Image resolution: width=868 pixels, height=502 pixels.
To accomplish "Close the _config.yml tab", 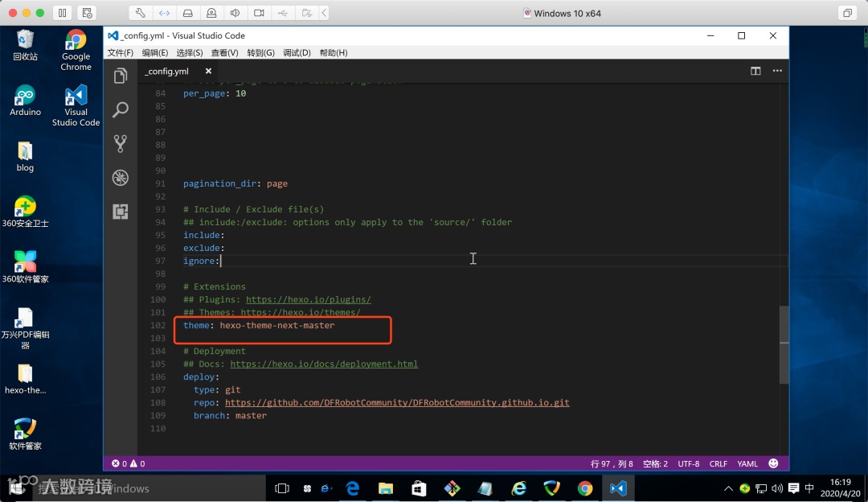I will coord(208,71).
